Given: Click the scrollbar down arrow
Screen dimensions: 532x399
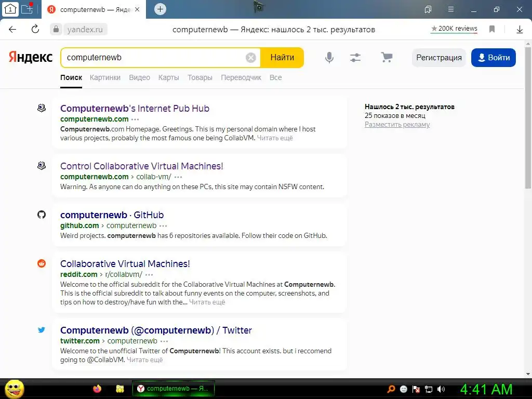Looking at the screenshot, I should click(528, 374).
